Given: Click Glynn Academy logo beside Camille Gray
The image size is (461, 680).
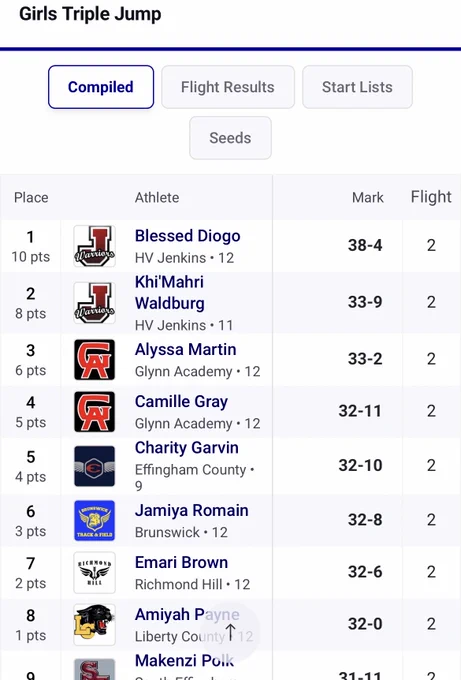Looking at the screenshot, I should [95, 412].
